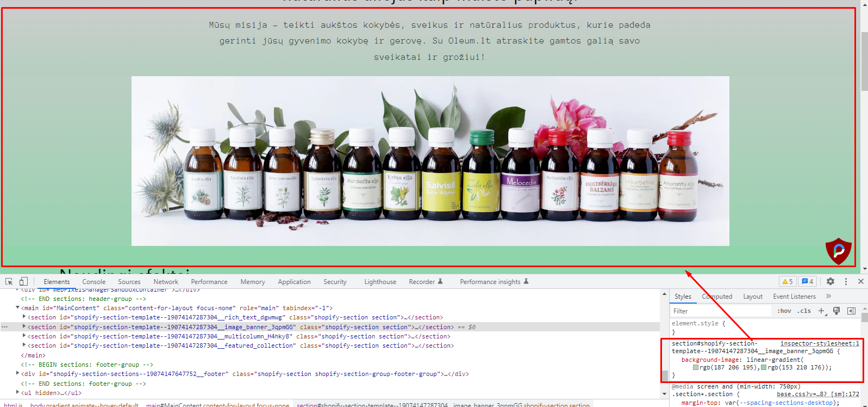
Task: Toggle the rendering emulations paintbrush icon
Action: point(836,311)
